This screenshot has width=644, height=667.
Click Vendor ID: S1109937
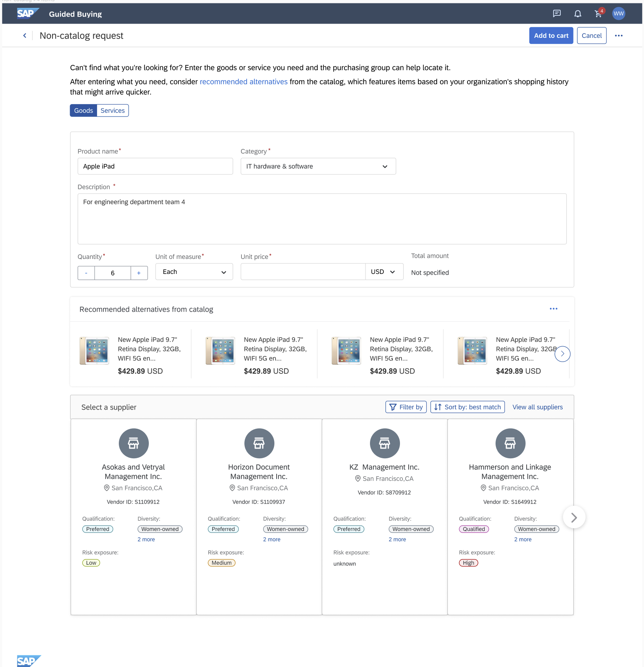259,502
